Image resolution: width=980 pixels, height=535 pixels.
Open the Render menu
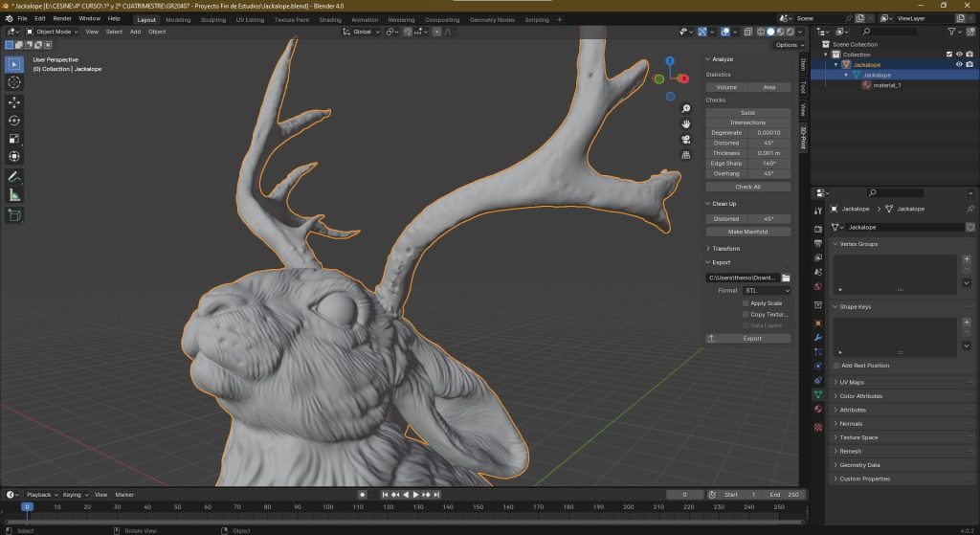click(x=62, y=18)
